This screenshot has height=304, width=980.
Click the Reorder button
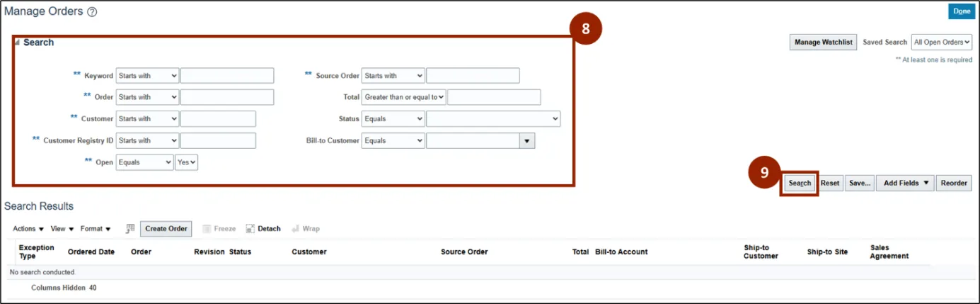point(954,184)
